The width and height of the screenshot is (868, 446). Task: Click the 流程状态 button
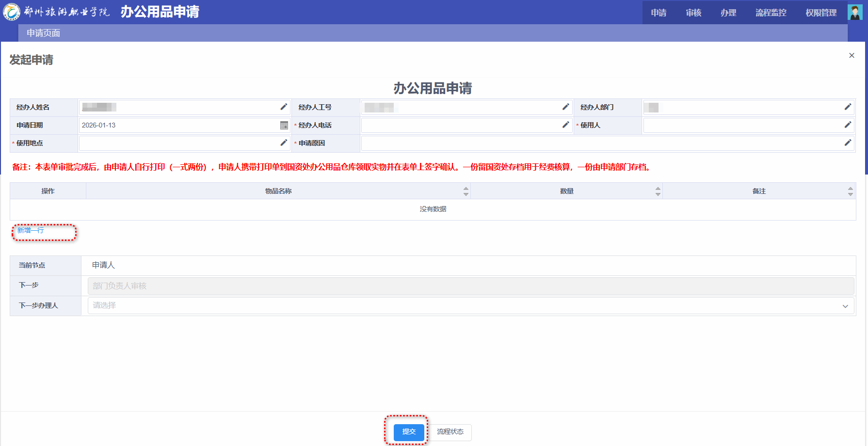click(x=450, y=432)
